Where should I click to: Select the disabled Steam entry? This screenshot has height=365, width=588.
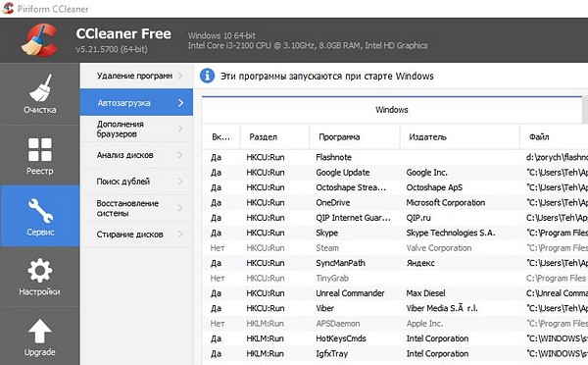pyautogui.click(x=395, y=248)
